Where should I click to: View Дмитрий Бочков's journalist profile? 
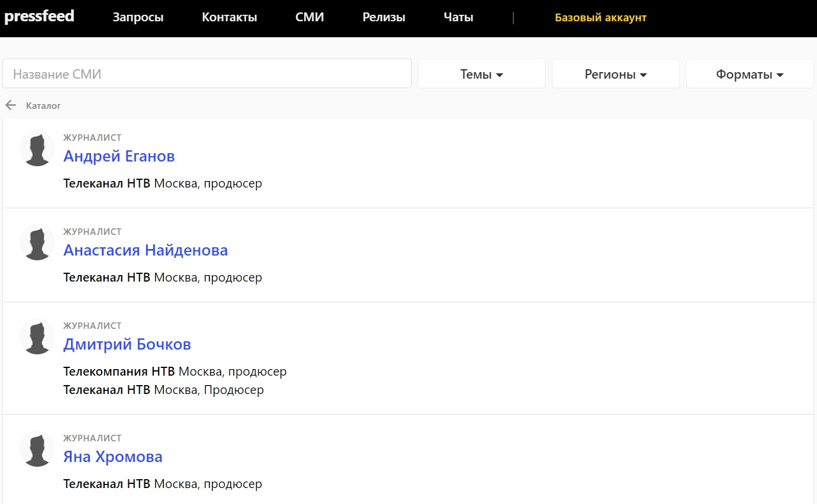127,344
